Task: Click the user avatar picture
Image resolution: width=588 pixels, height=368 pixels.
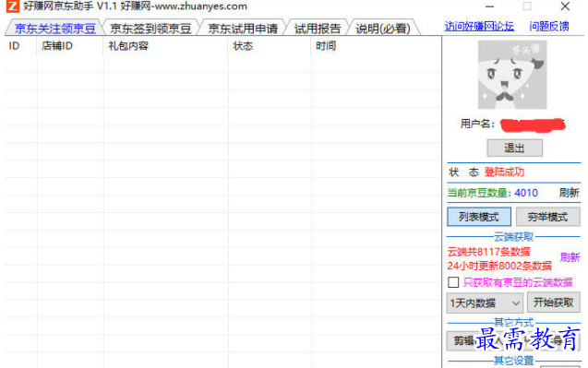Action: (512, 75)
